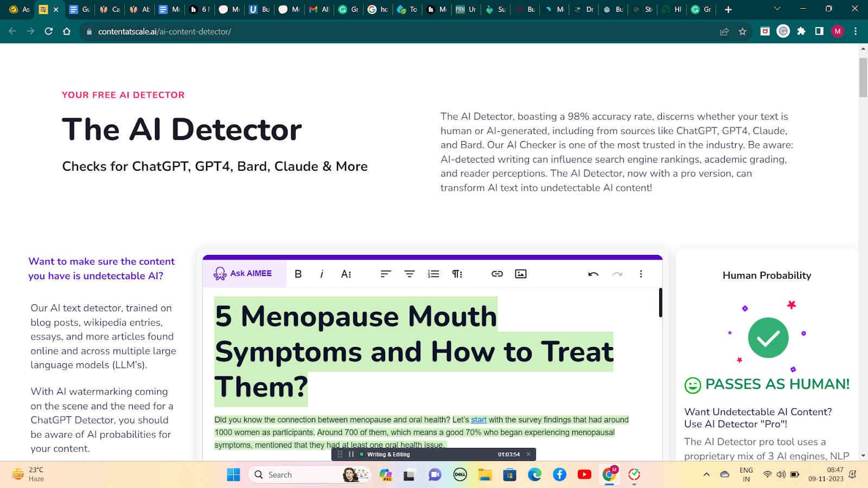Center-align the selected text
The image size is (868, 488).
point(409,273)
